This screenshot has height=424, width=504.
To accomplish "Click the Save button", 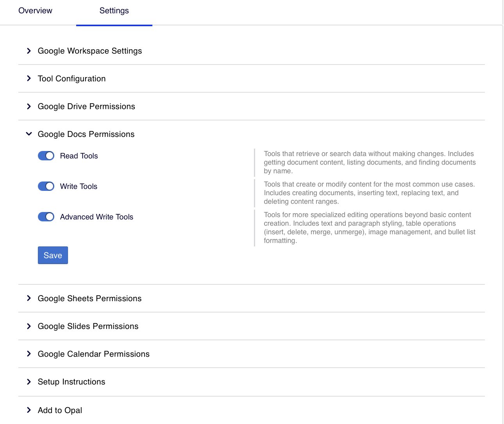I will (x=53, y=255).
